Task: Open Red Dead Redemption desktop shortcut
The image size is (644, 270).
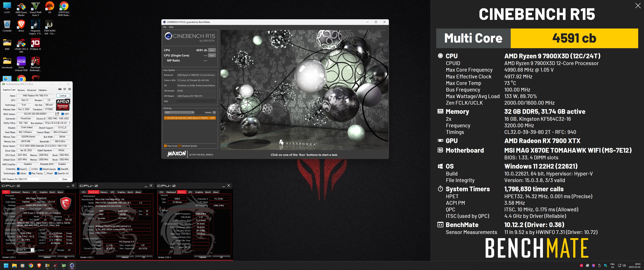Action: tap(36, 64)
